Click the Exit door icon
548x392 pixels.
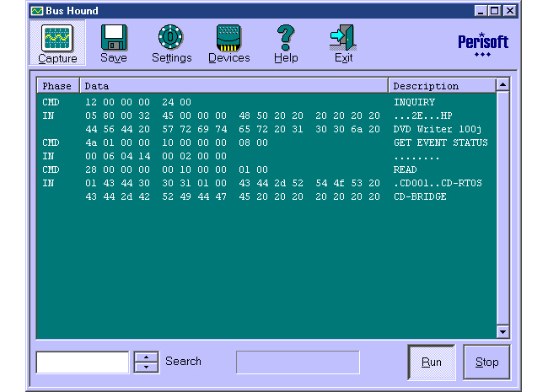point(343,37)
